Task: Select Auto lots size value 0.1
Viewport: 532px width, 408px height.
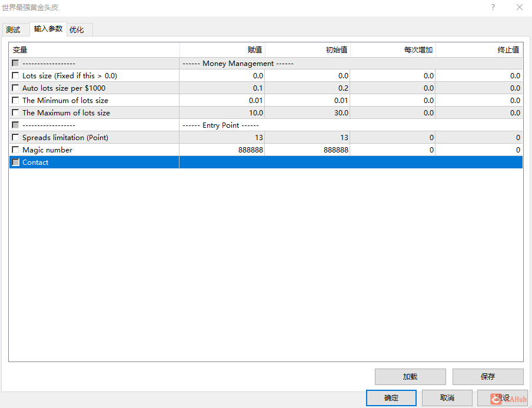Action: 222,88
